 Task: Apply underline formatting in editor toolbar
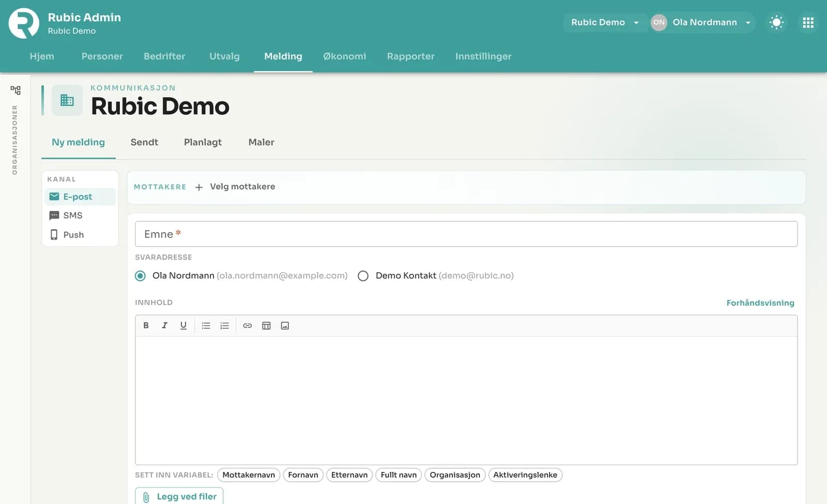coord(183,326)
